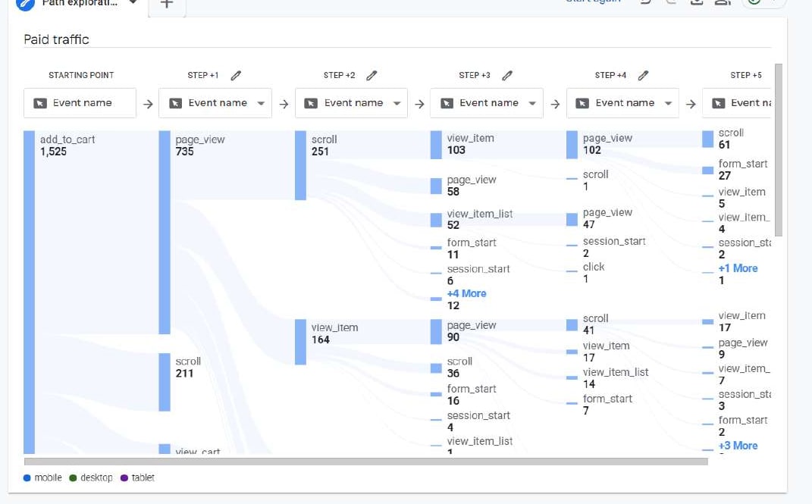Screen dimensions: 812x504
Task: Open the STEP +4 Event name dropdown
Action: [622, 103]
